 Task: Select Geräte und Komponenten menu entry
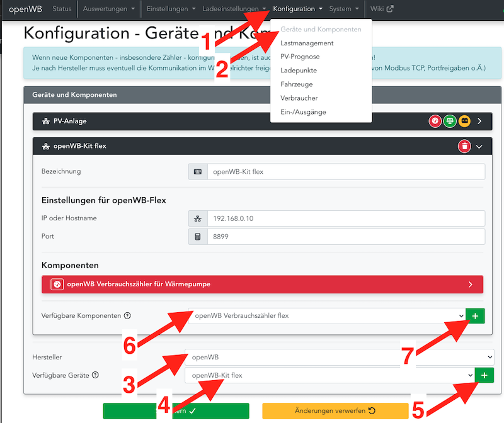(321, 29)
